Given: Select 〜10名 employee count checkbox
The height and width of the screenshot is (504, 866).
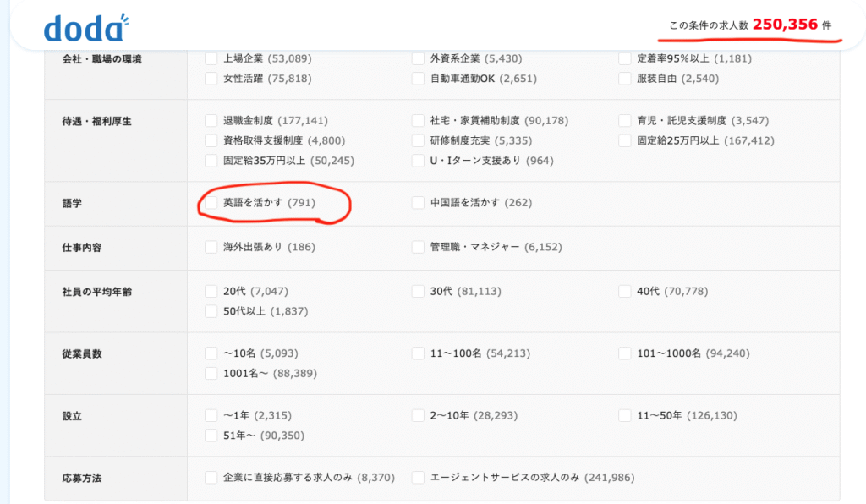Looking at the screenshot, I should [211, 353].
